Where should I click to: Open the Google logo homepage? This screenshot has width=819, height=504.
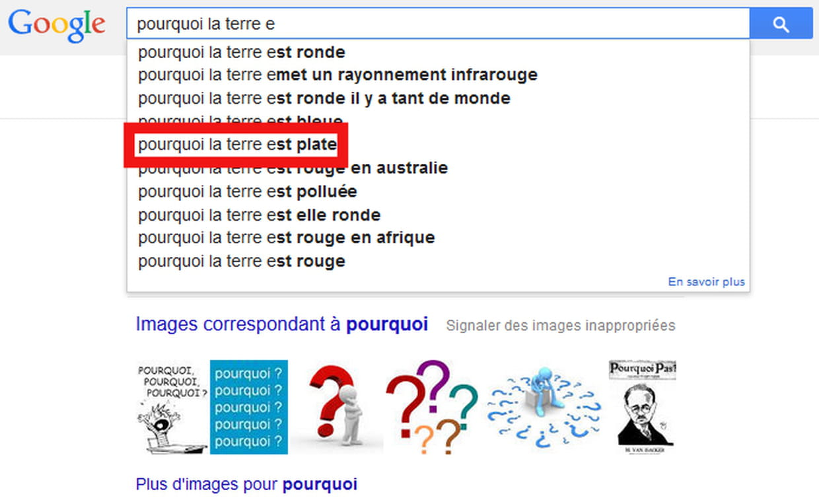point(56,26)
